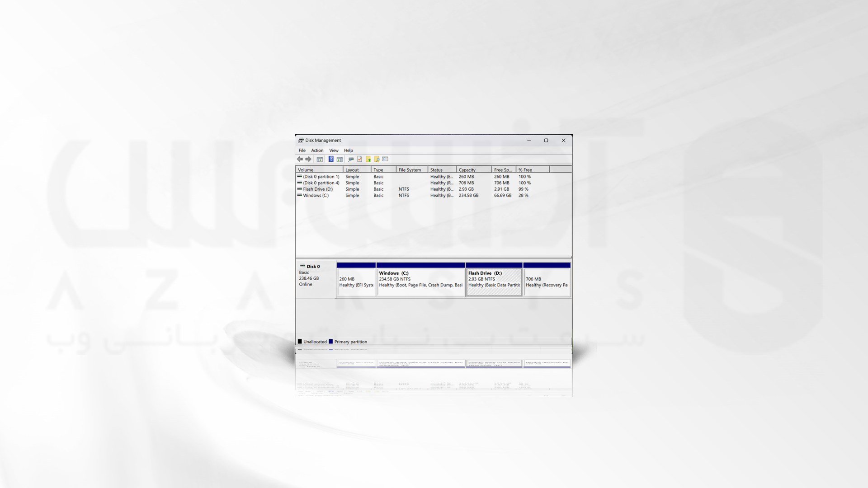The width and height of the screenshot is (868, 488).
Task: Open the File menu
Action: click(x=302, y=150)
